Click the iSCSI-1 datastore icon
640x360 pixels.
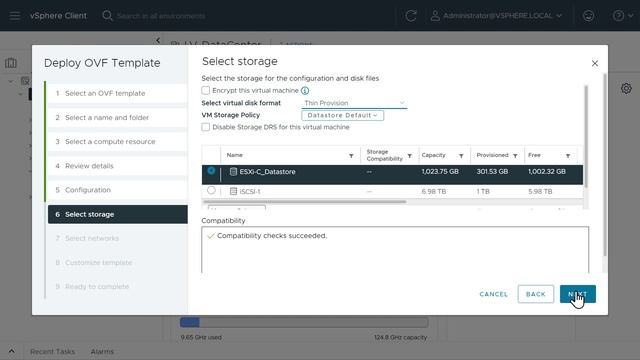tap(233, 191)
